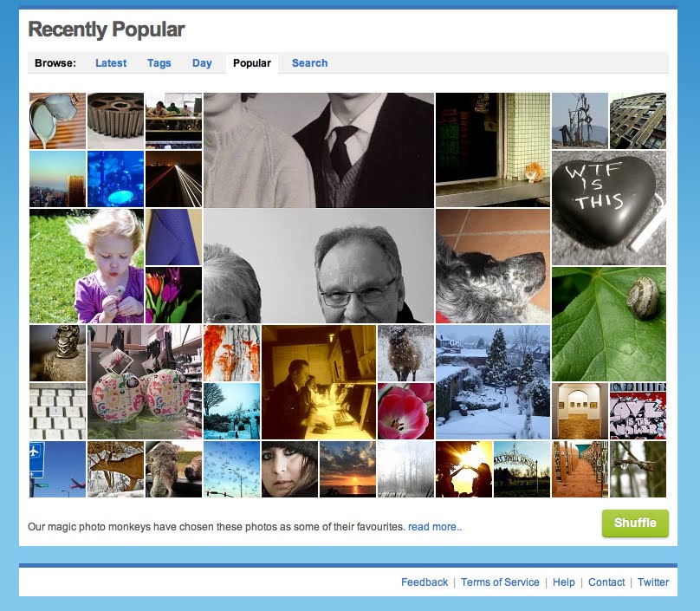Viewport: 700px width, 611px height.
Task: Visit the Twitter footer link
Action: tap(652, 582)
